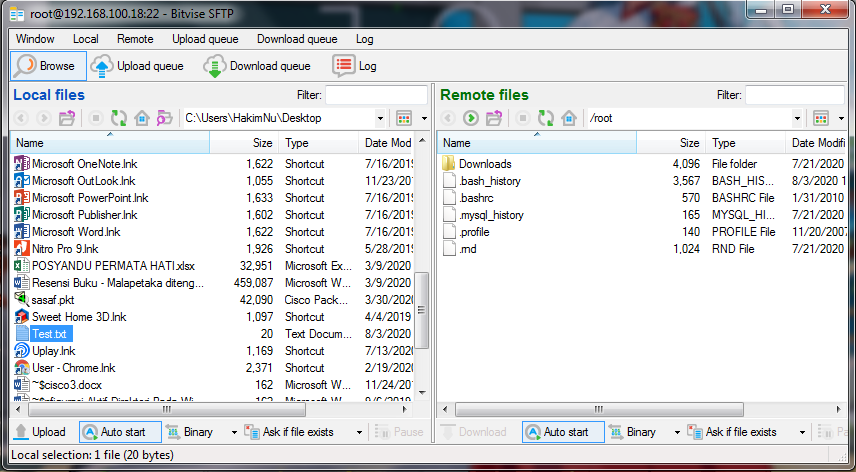Click the Upload button
Screen dimensions: 856x472
tap(40, 432)
